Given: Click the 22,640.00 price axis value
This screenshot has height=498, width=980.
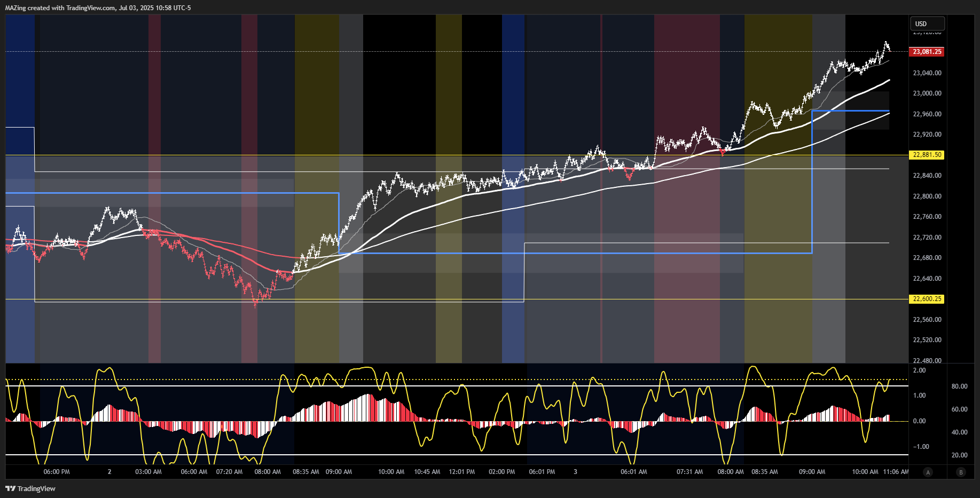Looking at the screenshot, I should (927, 279).
